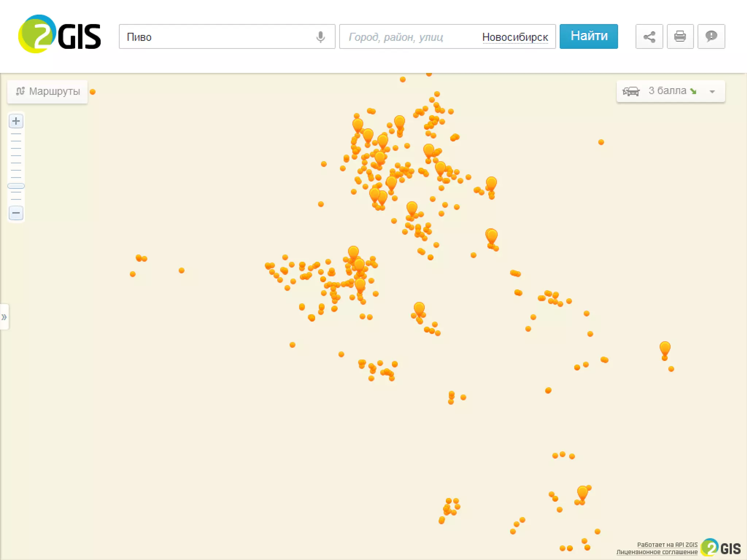Image resolution: width=747 pixels, height=560 pixels.
Task: Open the Лицензионное соглашение link
Action: coord(657,552)
